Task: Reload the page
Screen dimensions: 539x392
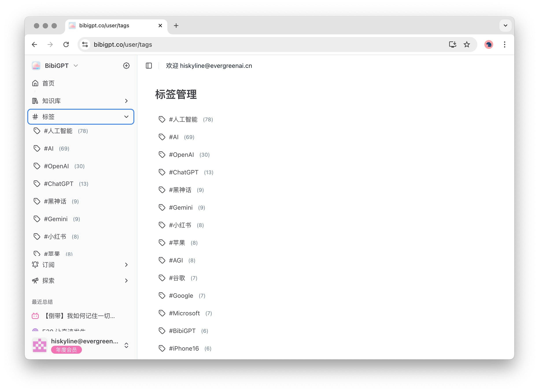Action: [66, 44]
